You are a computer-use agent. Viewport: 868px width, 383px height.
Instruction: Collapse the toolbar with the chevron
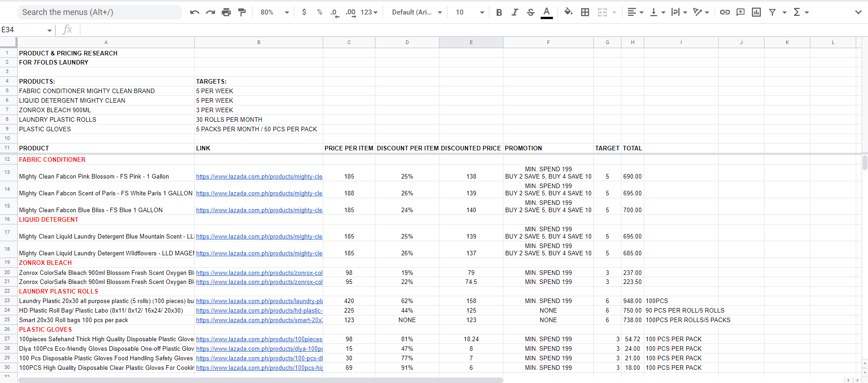tap(858, 12)
